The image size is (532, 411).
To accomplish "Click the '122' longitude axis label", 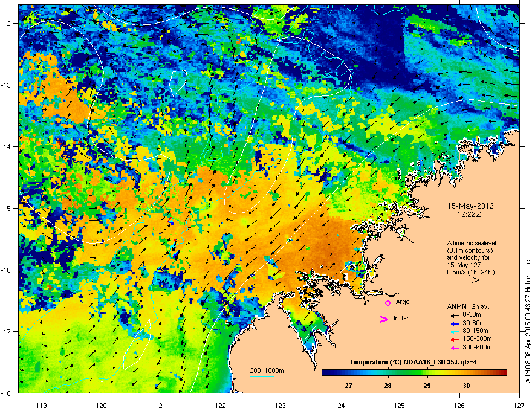I will click(x=221, y=405).
